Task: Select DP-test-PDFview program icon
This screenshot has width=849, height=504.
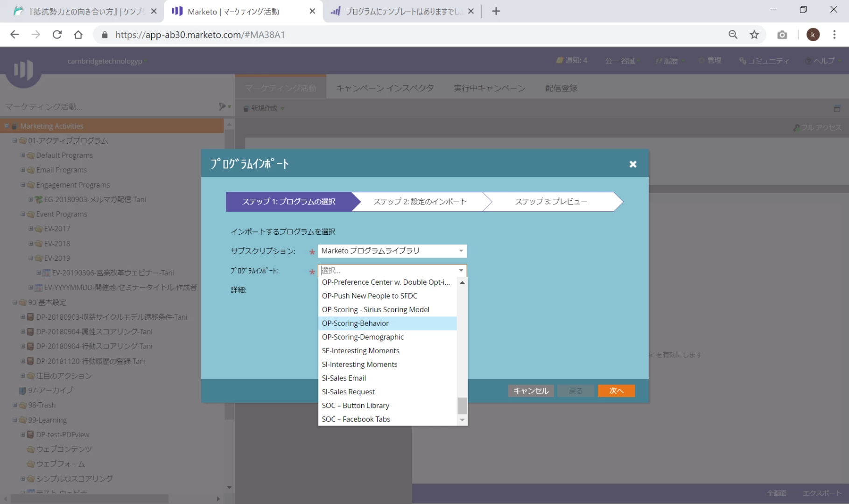Action: pyautogui.click(x=31, y=434)
